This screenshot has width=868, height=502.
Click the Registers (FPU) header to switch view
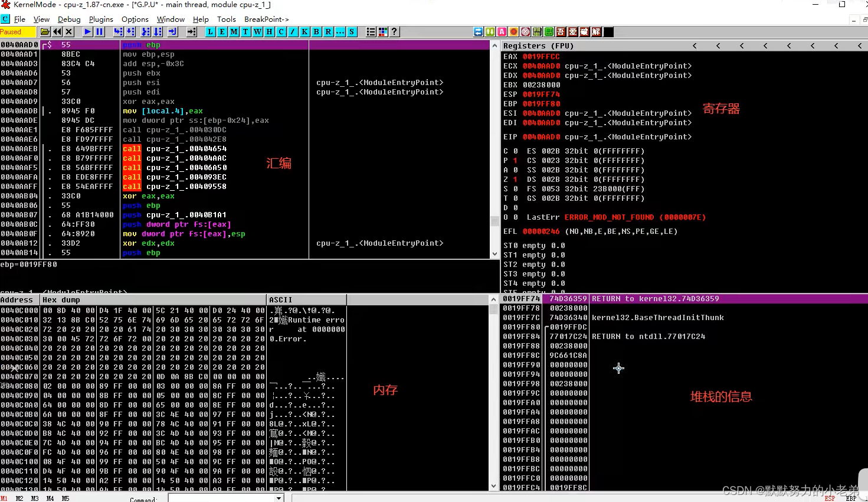point(538,45)
